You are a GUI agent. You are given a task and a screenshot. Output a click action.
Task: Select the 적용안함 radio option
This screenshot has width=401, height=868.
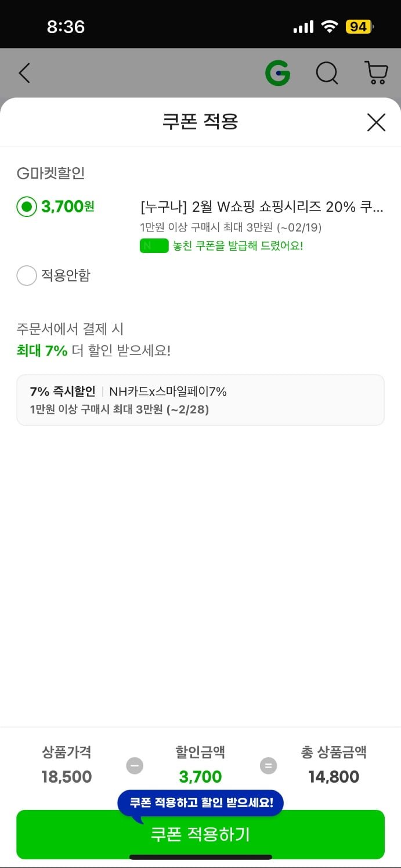(x=27, y=276)
